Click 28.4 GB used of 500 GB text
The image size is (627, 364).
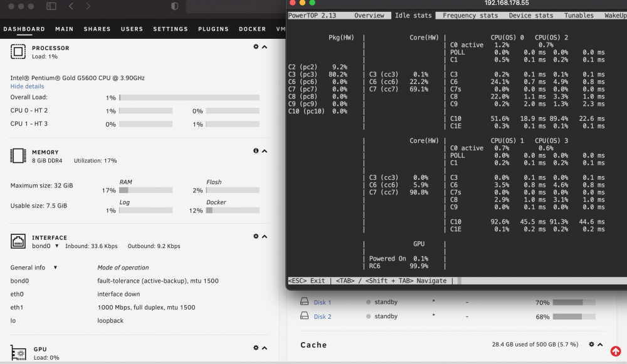pyautogui.click(x=535, y=344)
